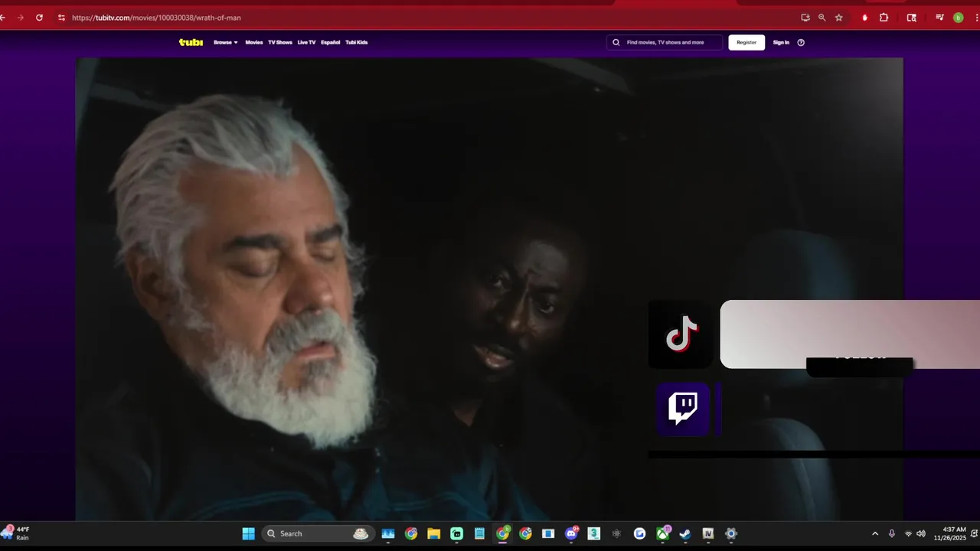Viewport: 980px width, 551px height.
Task: Open the weather widget showing 44°F
Action: [17, 533]
